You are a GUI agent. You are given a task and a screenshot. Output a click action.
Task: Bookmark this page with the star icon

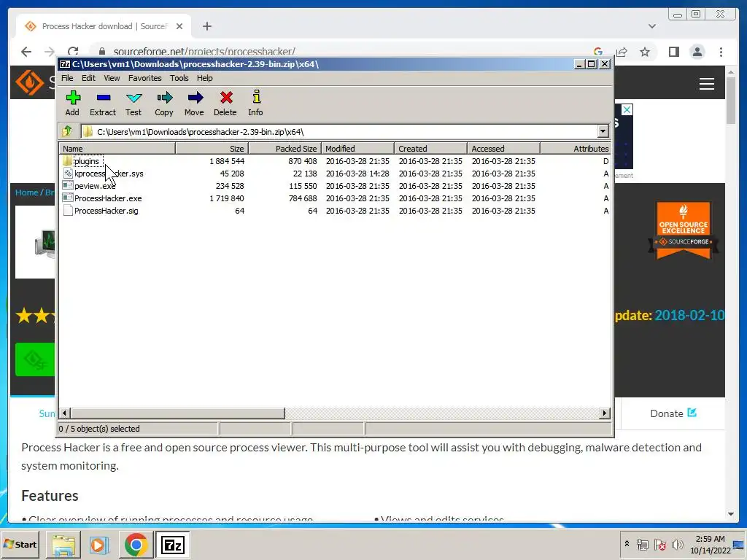(645, 52)
